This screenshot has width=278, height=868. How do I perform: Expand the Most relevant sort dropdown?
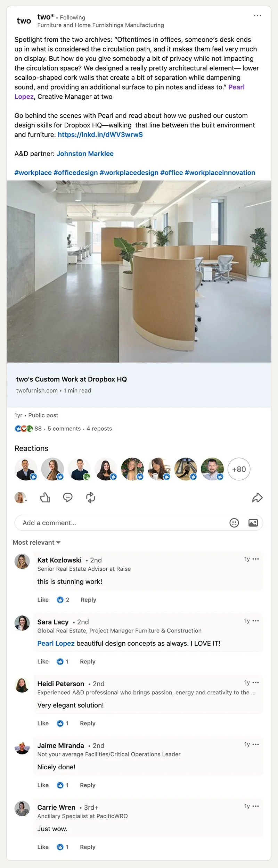click(x=36, y=543)
